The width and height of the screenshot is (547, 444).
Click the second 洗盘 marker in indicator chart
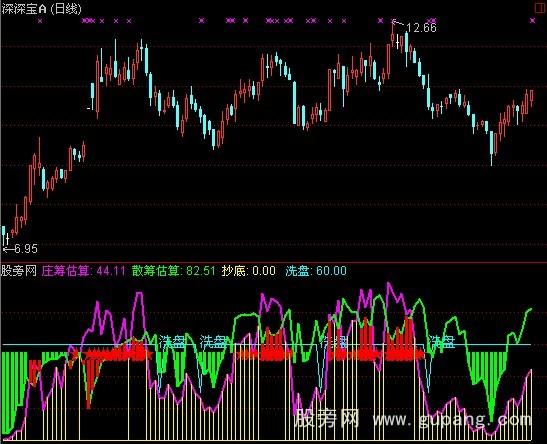pos(213,342)
